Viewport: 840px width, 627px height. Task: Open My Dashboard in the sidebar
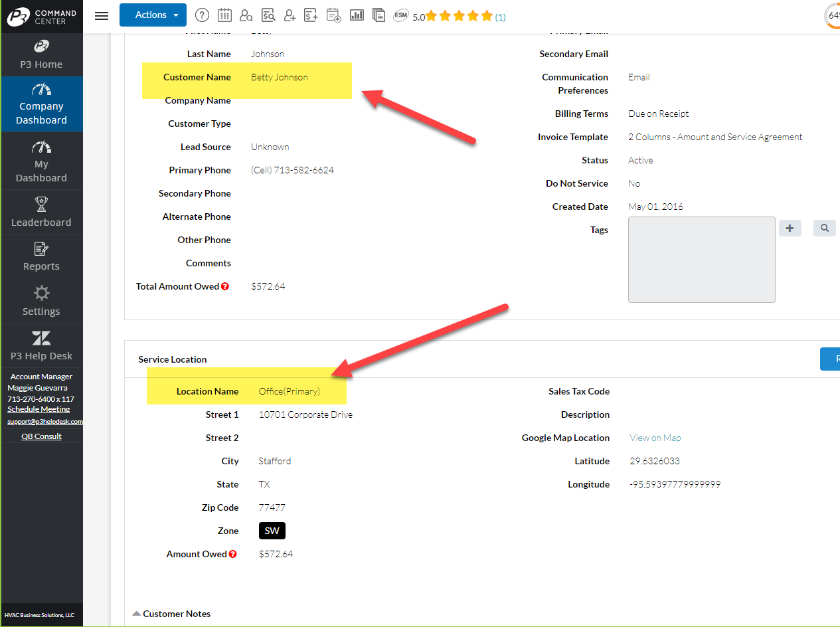click(x=41, y=161)
